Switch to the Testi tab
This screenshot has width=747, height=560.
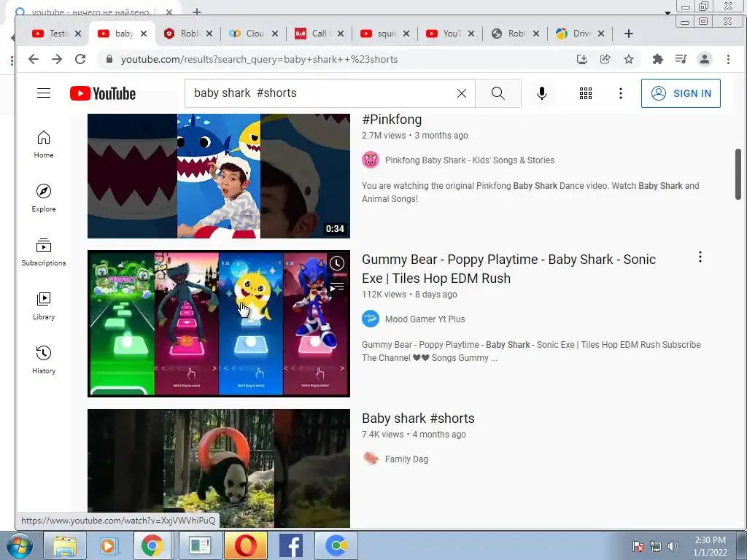point(51,34)
